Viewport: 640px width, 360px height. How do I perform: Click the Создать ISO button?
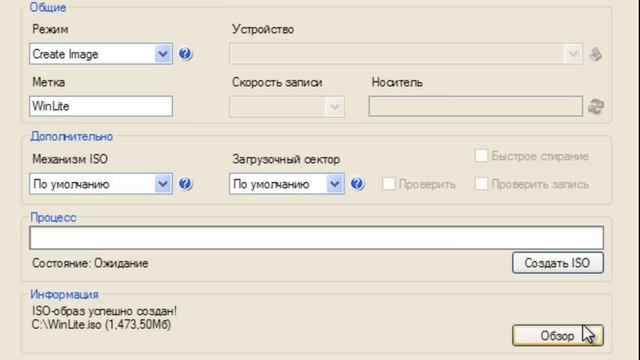click(x=558, y=263)
